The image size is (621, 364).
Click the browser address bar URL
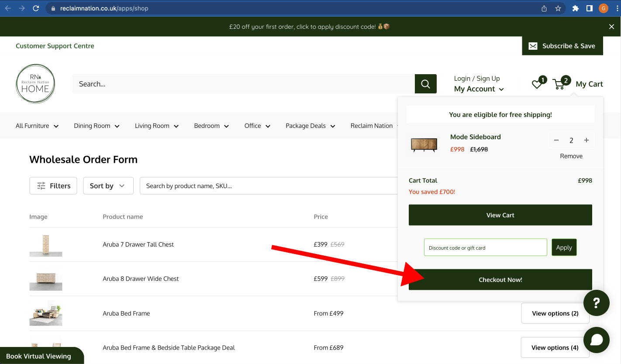104,8
